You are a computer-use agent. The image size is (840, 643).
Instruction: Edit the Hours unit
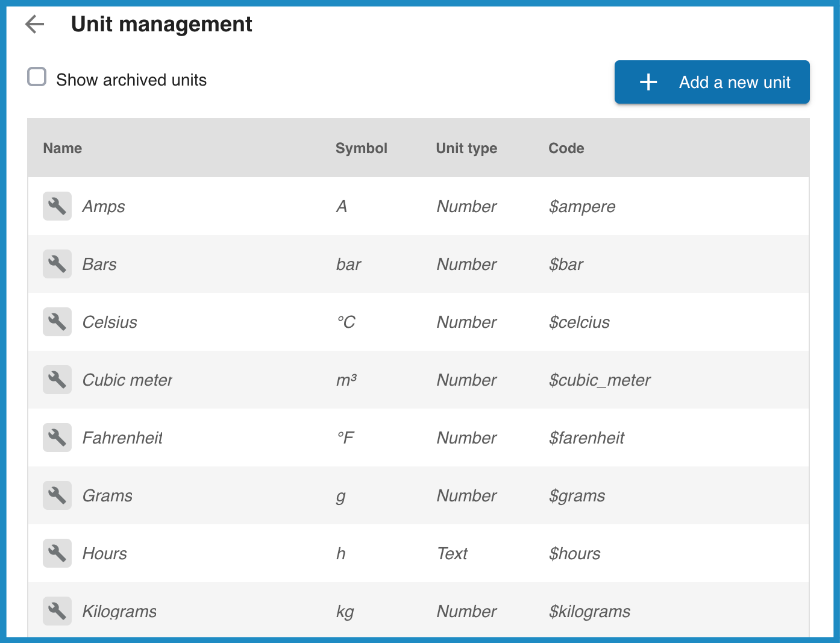coord(57,553)
